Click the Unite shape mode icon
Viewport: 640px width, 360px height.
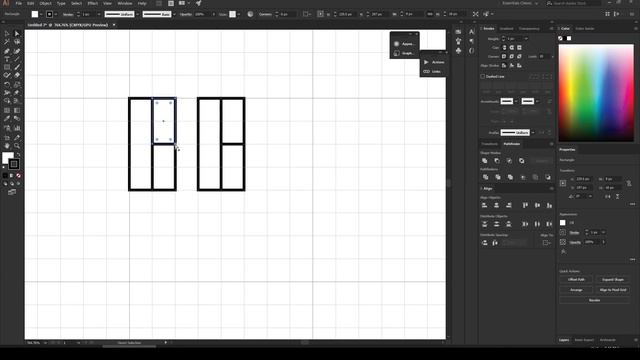point(484,161)
